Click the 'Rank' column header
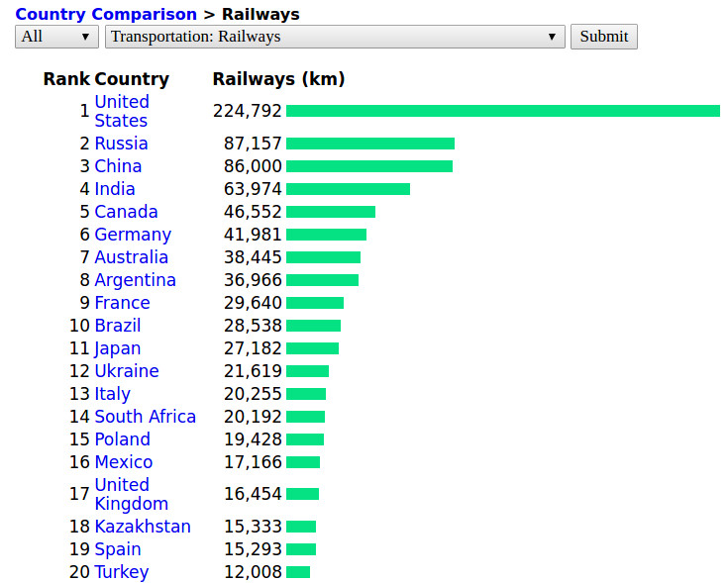 (66, 79)
